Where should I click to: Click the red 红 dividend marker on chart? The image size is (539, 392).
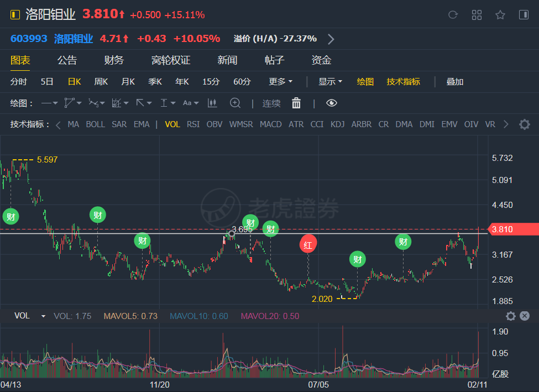pyautogui.click(x=308, y=244)
